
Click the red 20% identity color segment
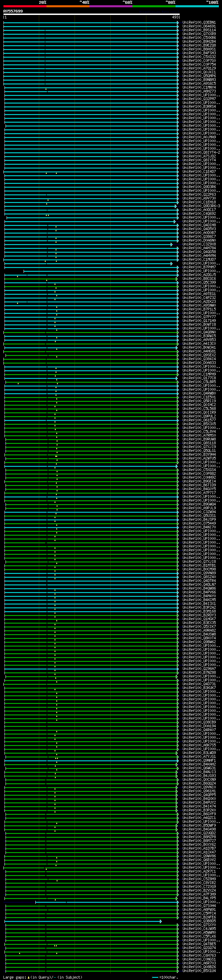click(25, 6)
